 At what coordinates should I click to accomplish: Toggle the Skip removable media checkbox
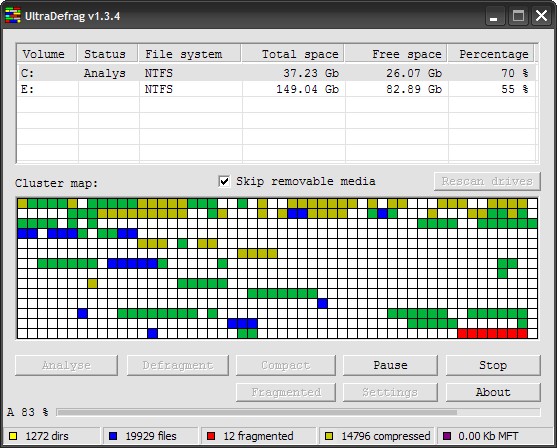[x=224, y=181]
